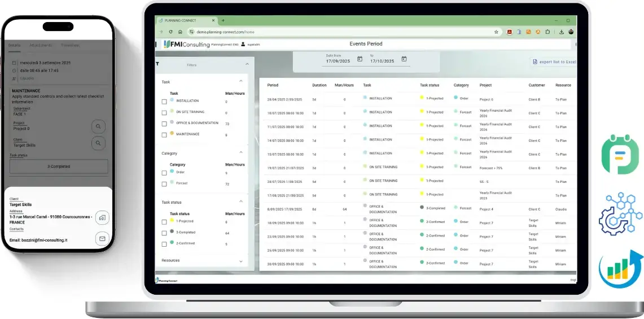This screenshot has height=319, width=644.
Task: Check the INSTALLATION task filter
Action: (x=164, y=102)
